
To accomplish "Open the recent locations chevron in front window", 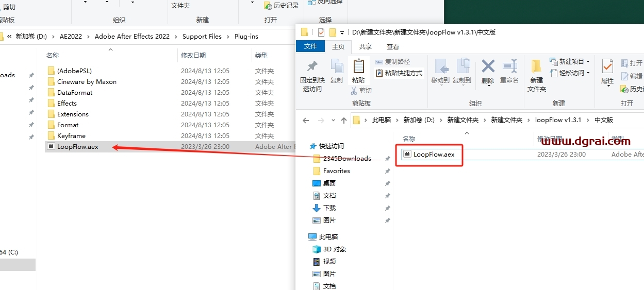I will (333, 120).
